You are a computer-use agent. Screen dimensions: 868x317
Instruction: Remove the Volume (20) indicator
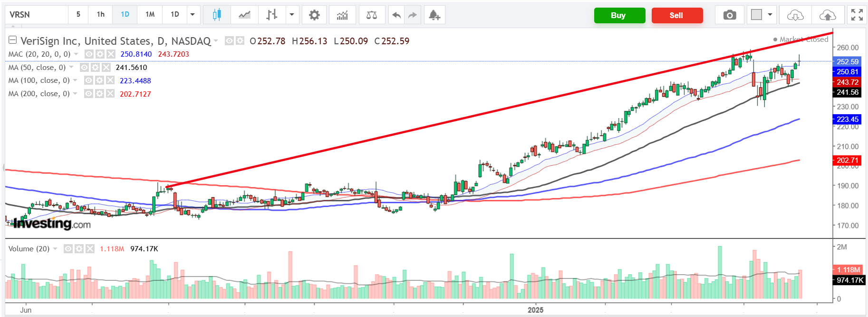(90, 248)
